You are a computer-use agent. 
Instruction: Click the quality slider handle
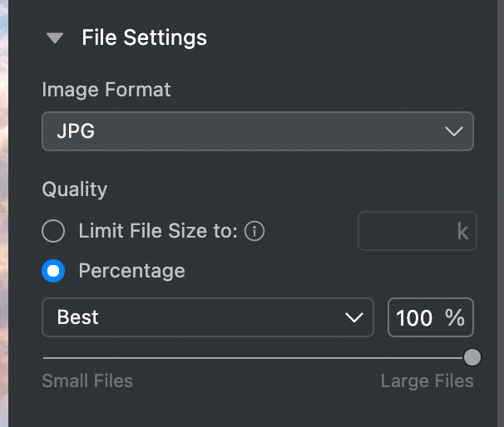(472, 357)
